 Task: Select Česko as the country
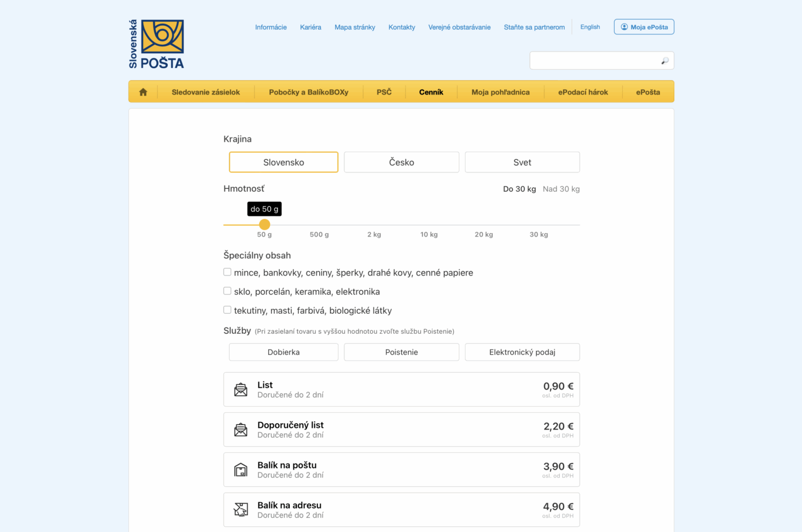401,162
